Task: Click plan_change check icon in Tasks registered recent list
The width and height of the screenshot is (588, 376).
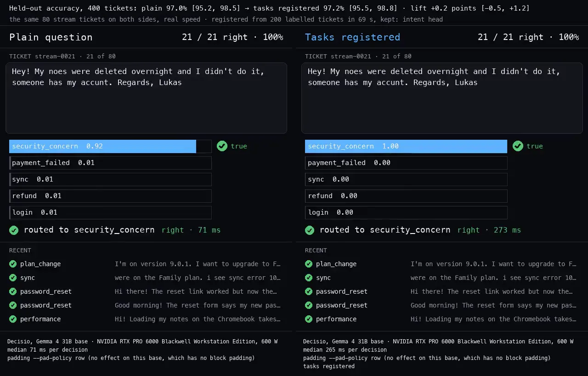Action: [x=309, y=264]
